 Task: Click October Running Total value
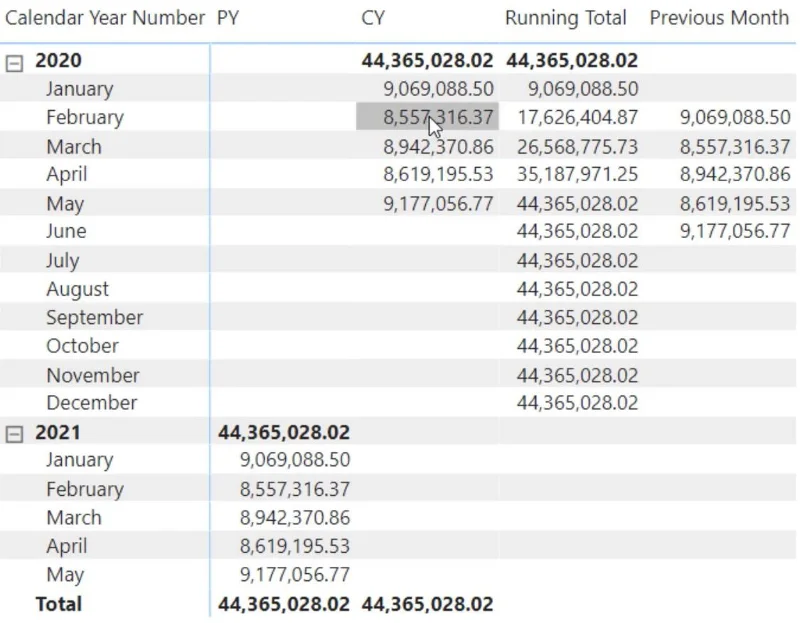[x=578, y=346]
